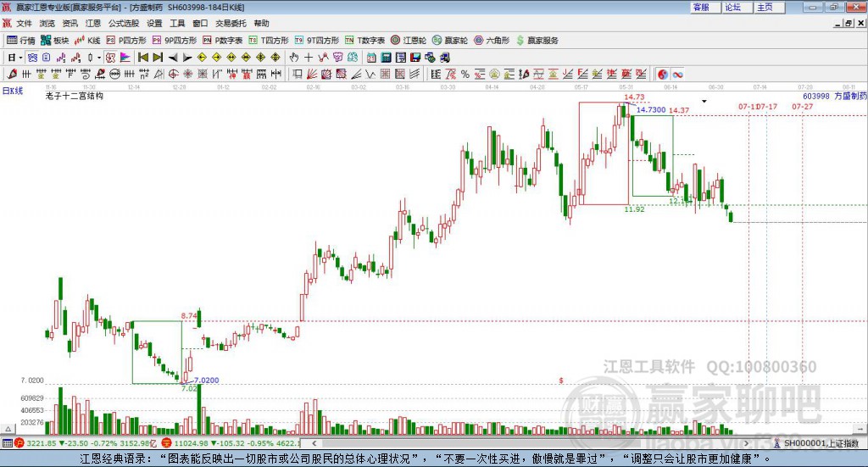
Task: Open 赢家服务 with the dollar icon
Action: 537,41
